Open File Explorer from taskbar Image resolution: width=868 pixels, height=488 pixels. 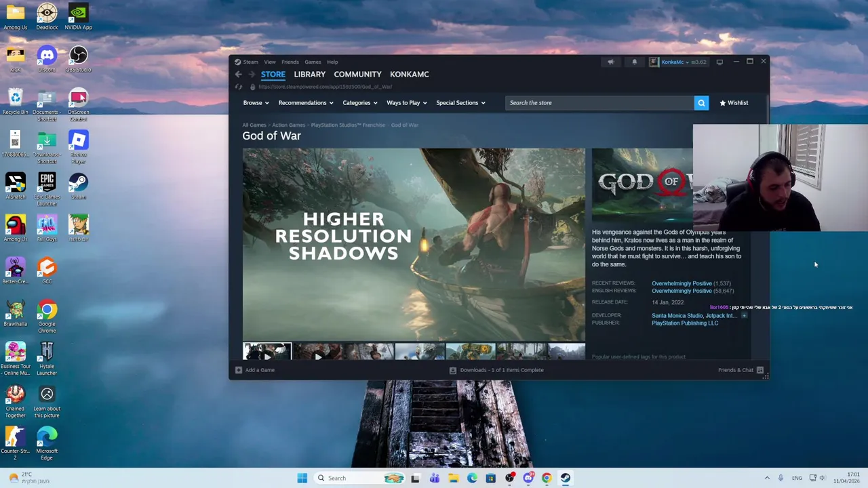coord(453,478)
